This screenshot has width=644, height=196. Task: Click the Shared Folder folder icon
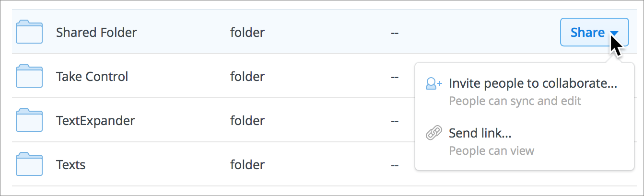(x=29, y=32)
